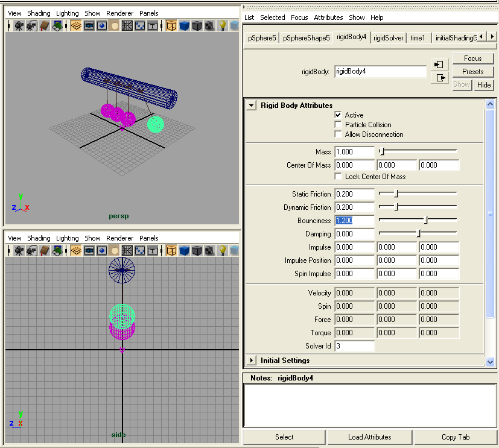This screenshot has width=499, height=448.
Task: Click the Bookmarks book icon in persp panel
Action: pyautogui.click(x=44, y=26)
